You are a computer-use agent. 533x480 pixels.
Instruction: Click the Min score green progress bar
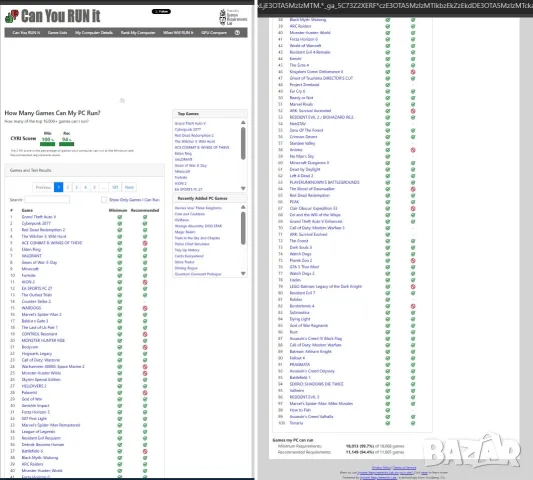pos(47,144)
